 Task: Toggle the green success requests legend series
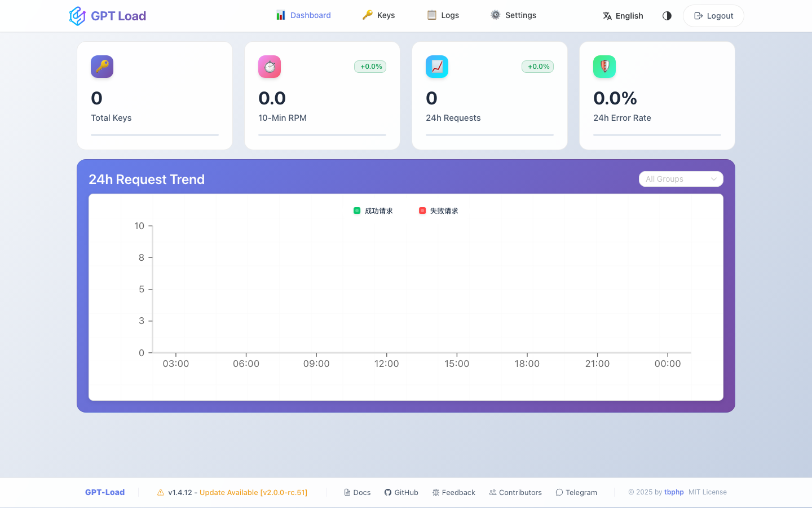pos(373,211)
